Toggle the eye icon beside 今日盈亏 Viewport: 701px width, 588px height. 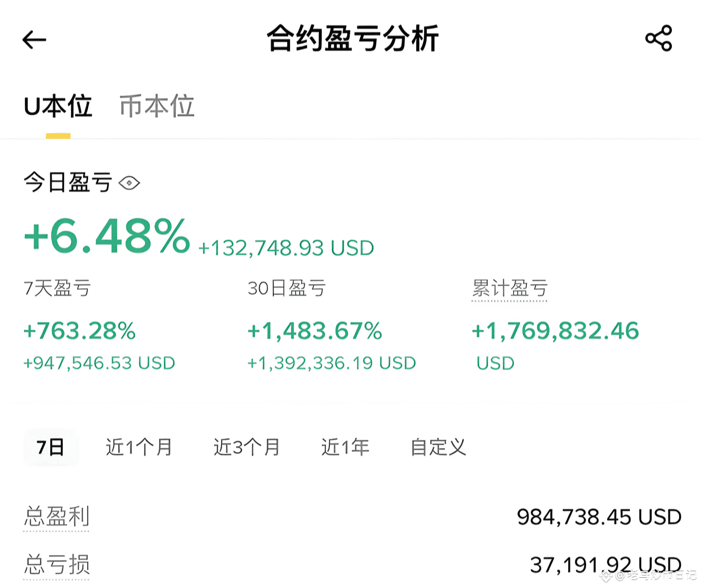(129, 184)
